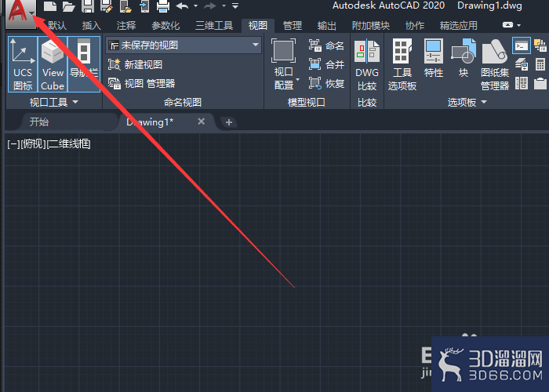Save to web and mobile icon
The width and height of the screenshot is (549, 392).
pos(144,6)
